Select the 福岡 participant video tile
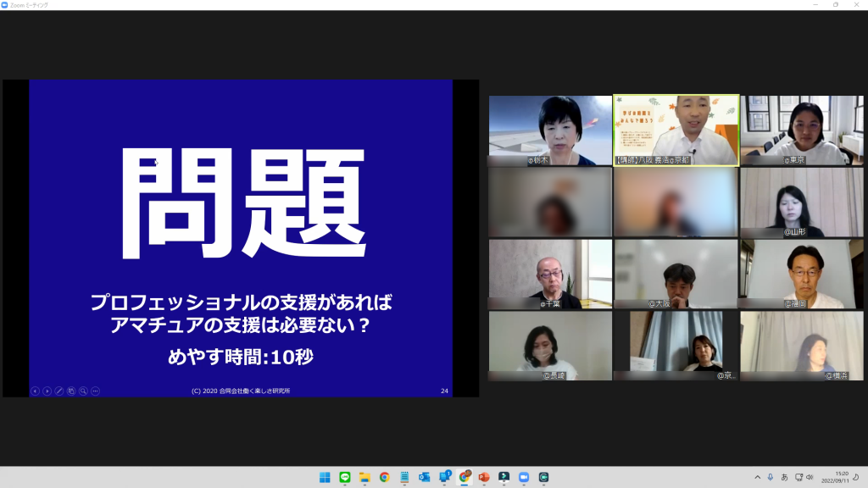 pos(801,274)
